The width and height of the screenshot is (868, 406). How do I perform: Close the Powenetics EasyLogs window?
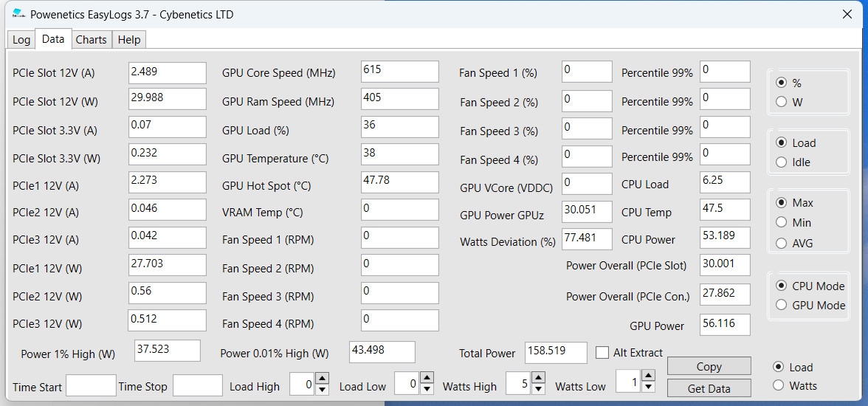[847, 14]
